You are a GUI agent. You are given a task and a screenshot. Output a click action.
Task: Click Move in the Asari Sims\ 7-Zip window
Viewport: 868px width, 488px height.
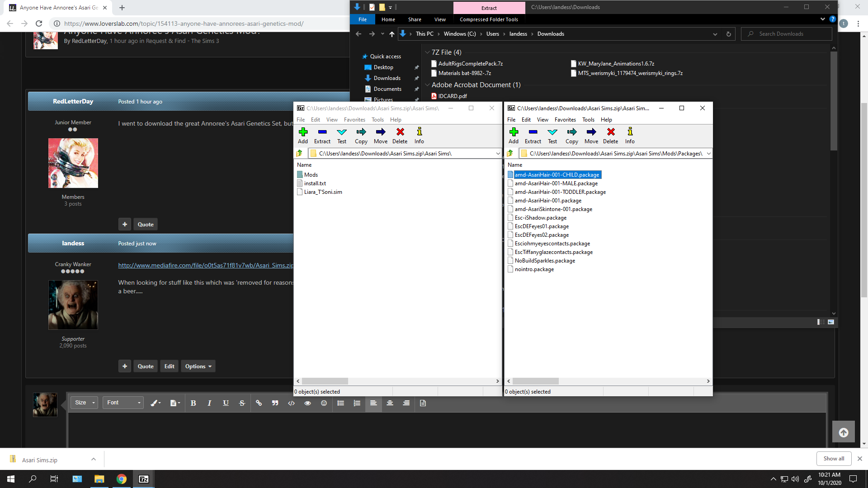coord(381,136)
